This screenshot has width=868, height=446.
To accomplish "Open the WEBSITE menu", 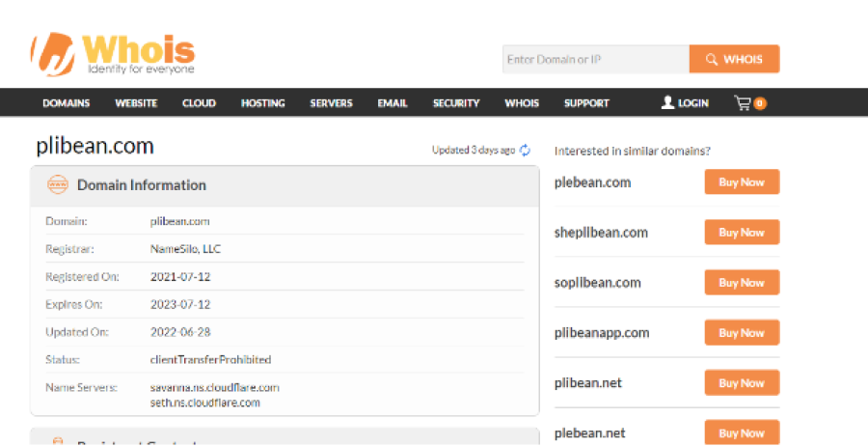I will point(136,103).
